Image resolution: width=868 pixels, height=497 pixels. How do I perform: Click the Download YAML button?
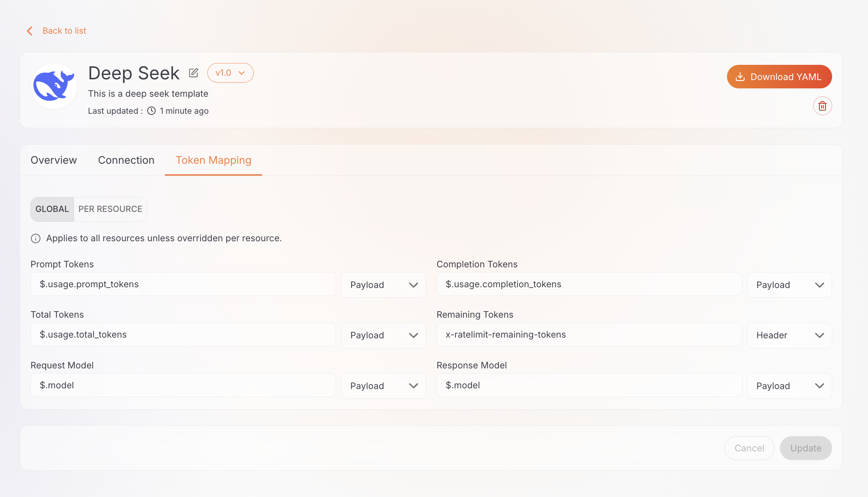pos(779,77)
